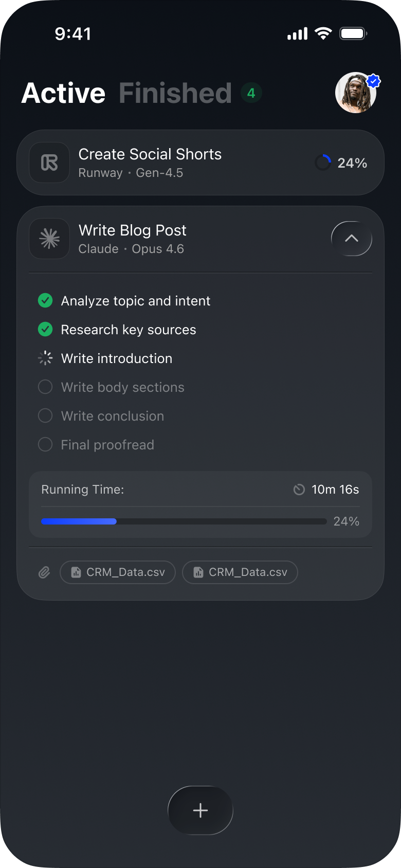
Task: Click the blue running time progress bar
Action: [x=79, y=521]
